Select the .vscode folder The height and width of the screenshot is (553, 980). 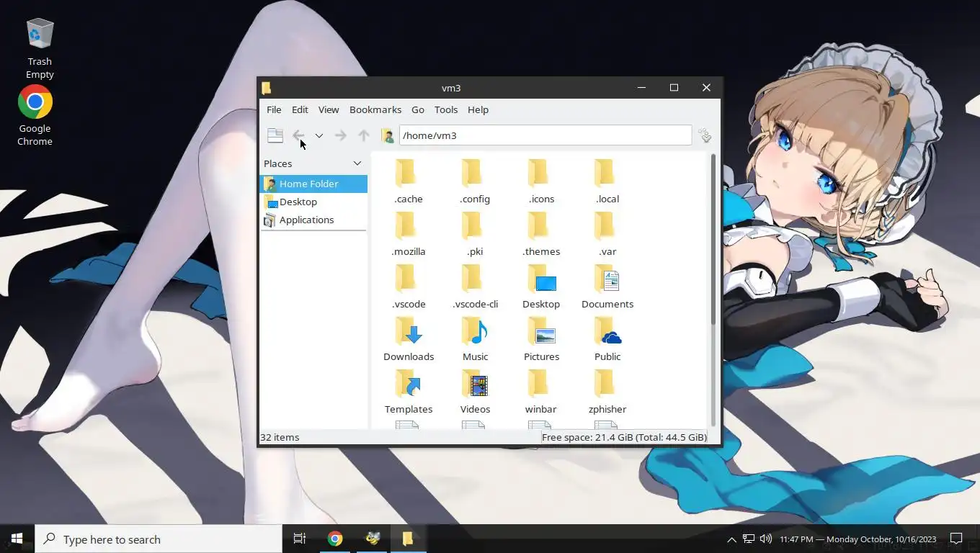[409, 287]
